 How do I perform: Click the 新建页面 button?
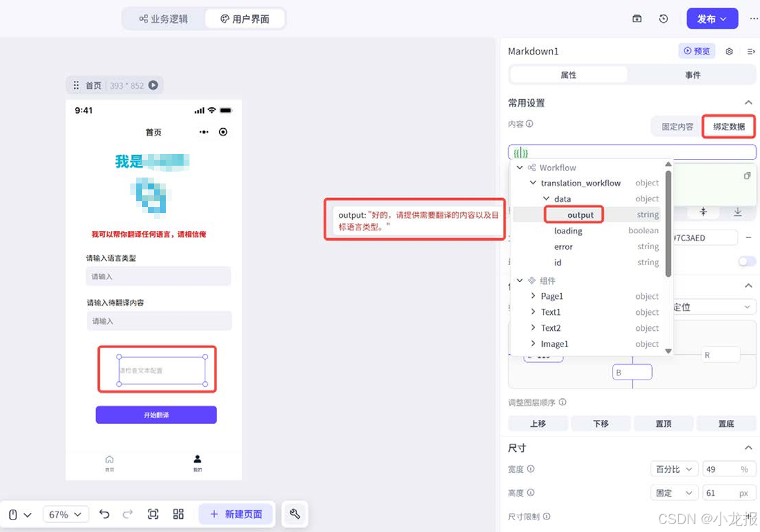click(236, 514)
